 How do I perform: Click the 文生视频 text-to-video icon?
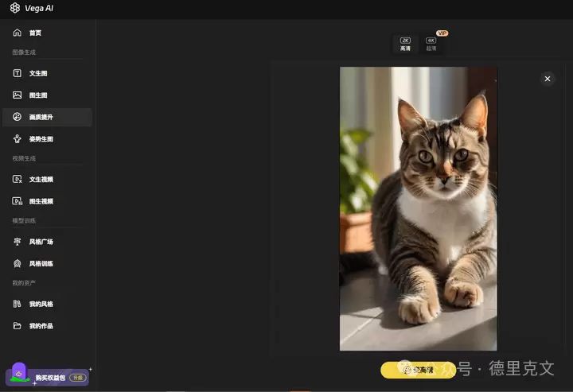[x=18, y=180]
